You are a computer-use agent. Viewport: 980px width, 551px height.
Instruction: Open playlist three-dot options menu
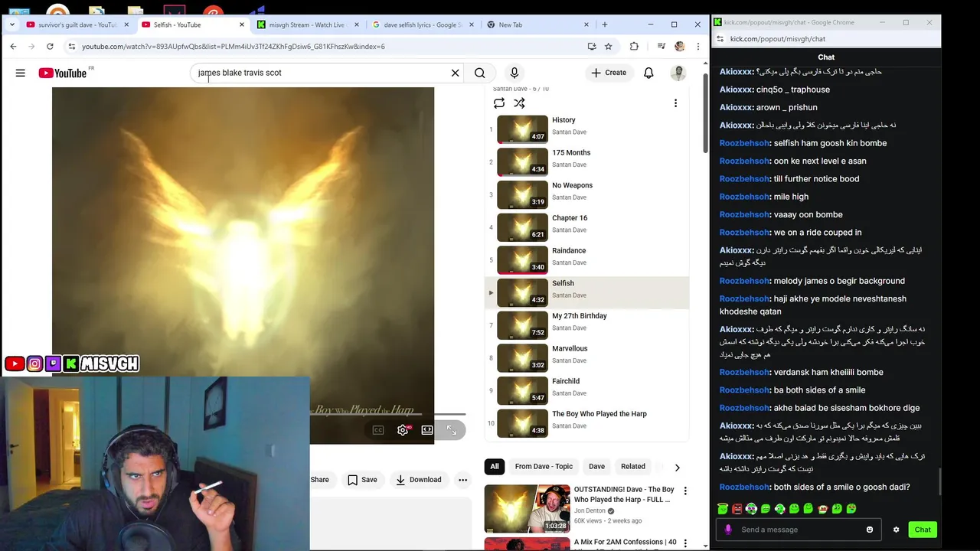click(x=675, y=103)
